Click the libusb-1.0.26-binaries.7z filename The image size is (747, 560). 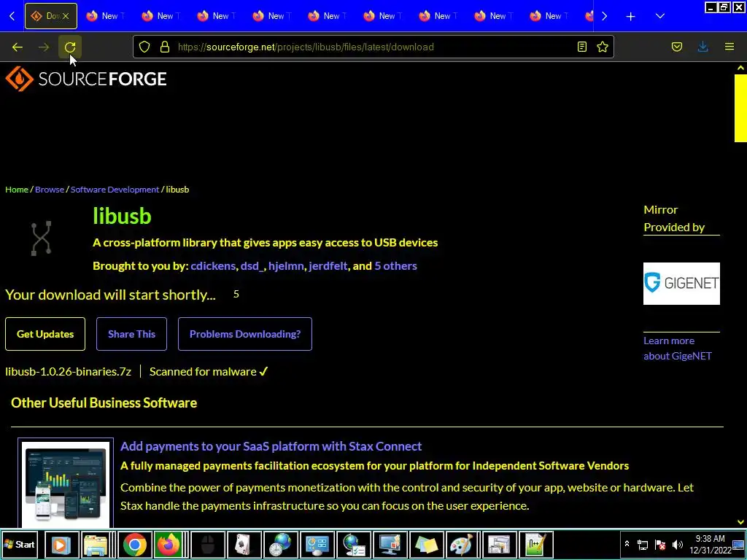68,371
